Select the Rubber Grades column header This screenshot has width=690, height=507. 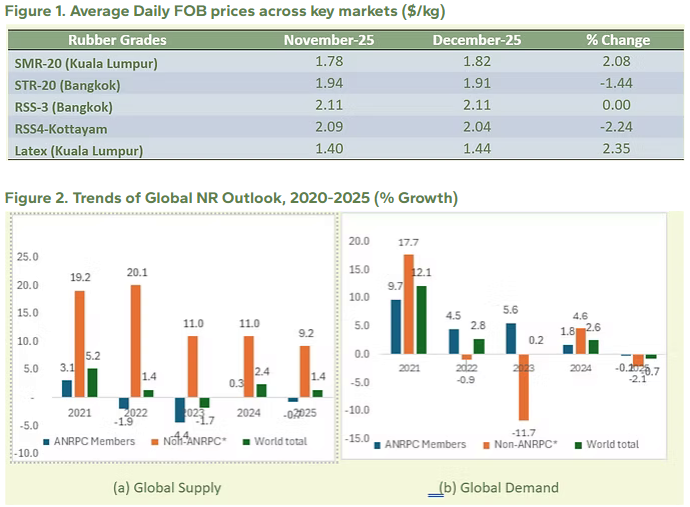coord(117,40)
